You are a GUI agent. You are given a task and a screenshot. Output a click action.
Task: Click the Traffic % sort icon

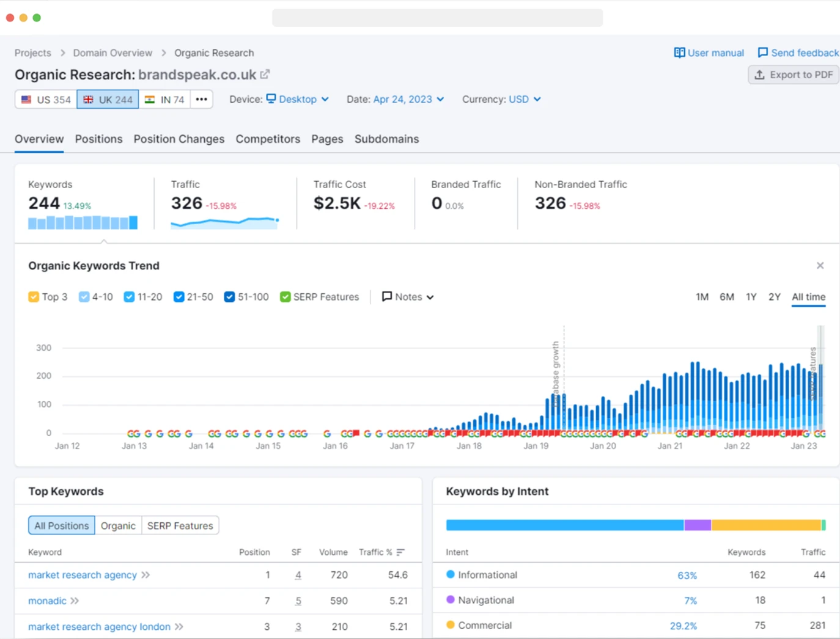click(400, 552)
